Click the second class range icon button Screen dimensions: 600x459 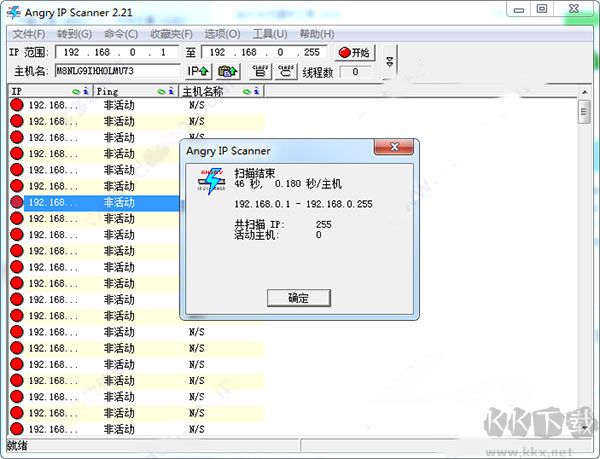point(285,71)
